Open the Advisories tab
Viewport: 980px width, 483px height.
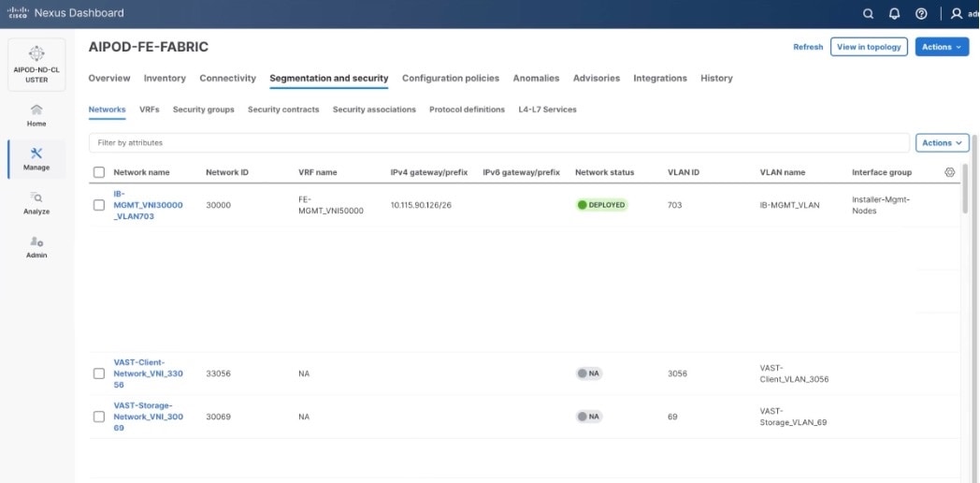(x=597, y=79)
